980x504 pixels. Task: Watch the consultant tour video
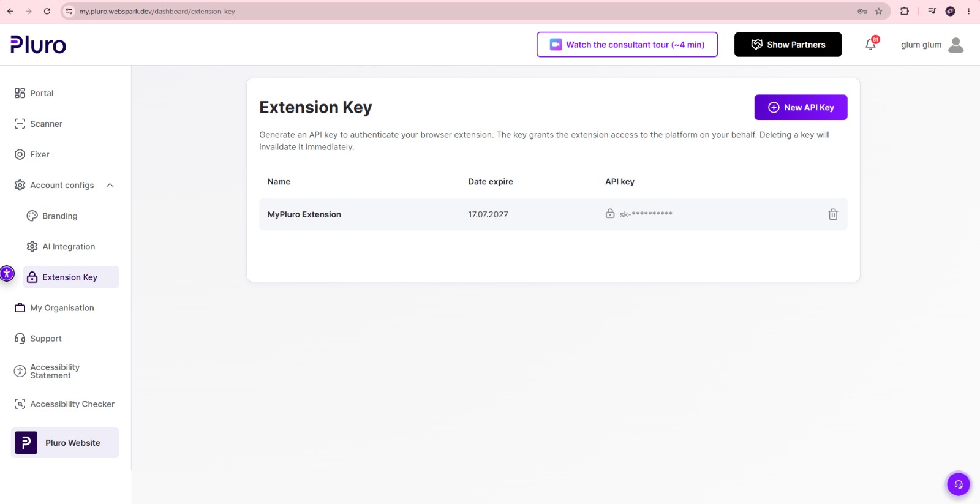coord(627,45)
